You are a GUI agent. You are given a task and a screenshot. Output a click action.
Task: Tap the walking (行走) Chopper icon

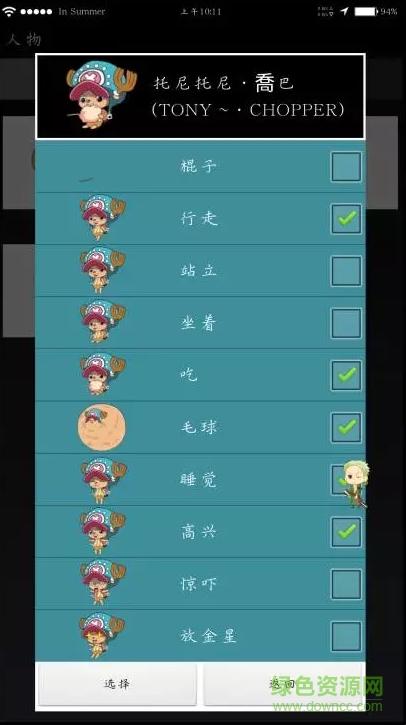(102, 217)
